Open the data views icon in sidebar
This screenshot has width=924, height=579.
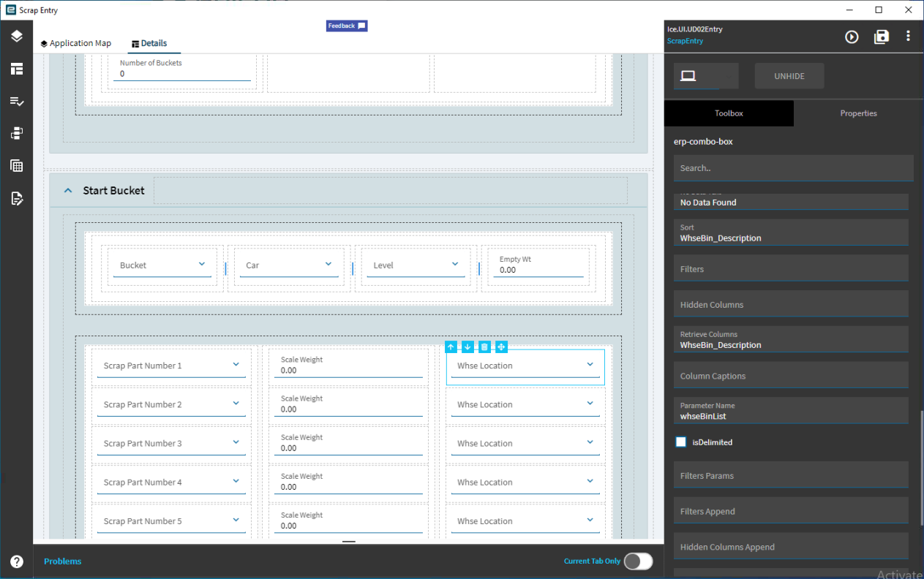point(17,133)
